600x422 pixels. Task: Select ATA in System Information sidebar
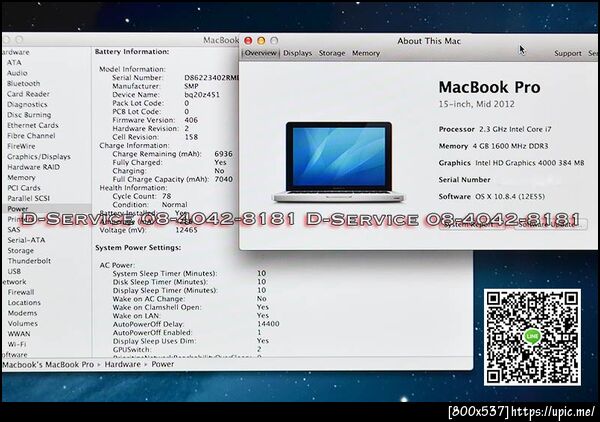14,62
